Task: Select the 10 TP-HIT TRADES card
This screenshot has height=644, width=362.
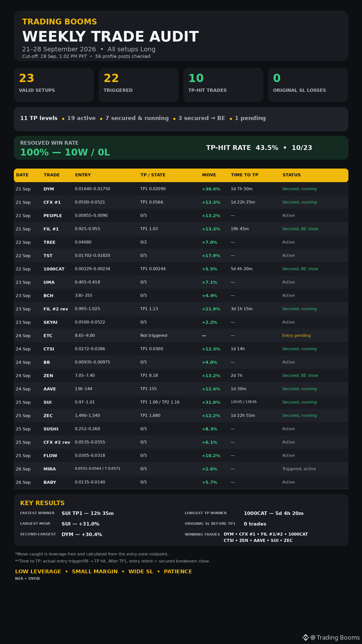Action: click(x=223, y=85)
